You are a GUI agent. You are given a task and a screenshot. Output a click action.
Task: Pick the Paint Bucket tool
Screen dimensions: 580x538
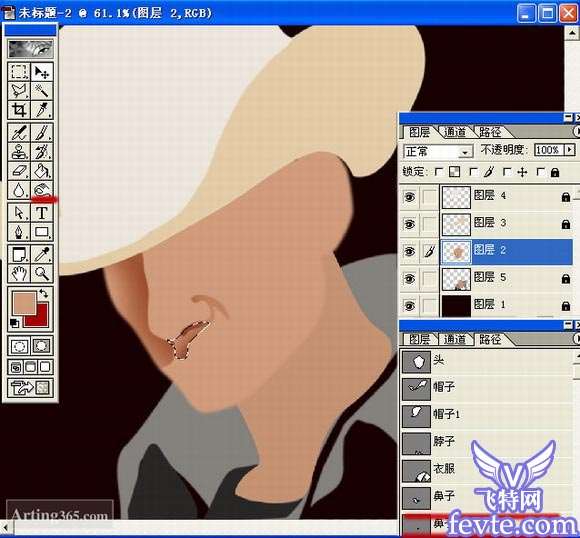pos(42,171)
